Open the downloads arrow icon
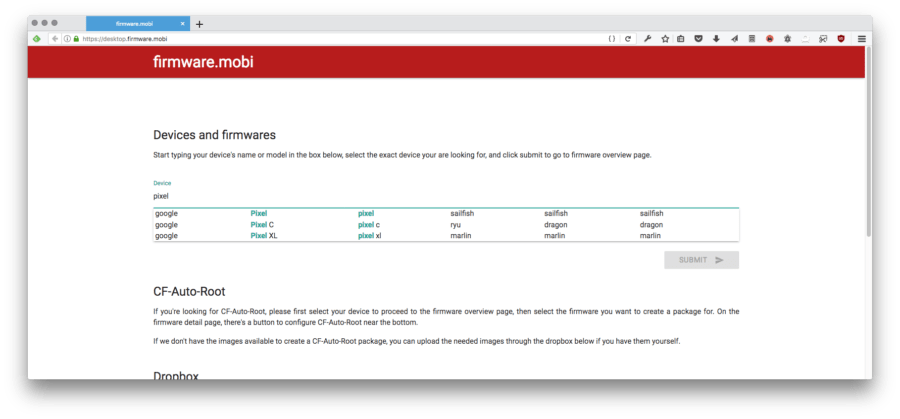 coord(716,39)
